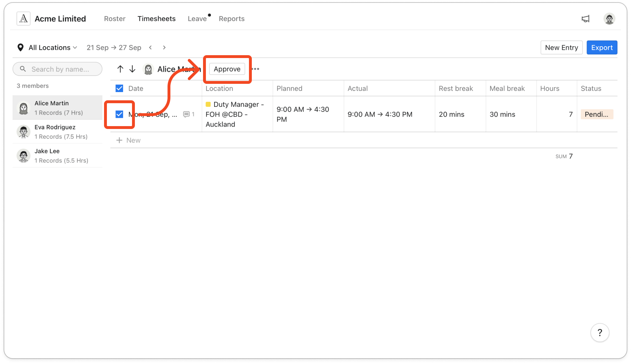The width and height of the screenshot is (631, 364).
Task: Click the yellow location color dot
Action: click(x=208, y=104)
